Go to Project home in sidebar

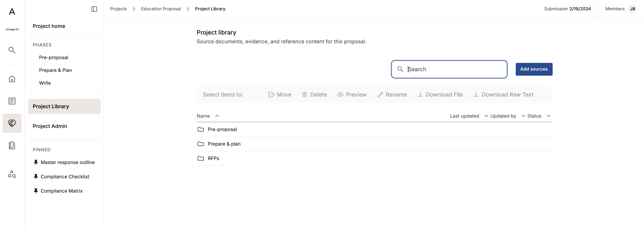pos(49,26)
